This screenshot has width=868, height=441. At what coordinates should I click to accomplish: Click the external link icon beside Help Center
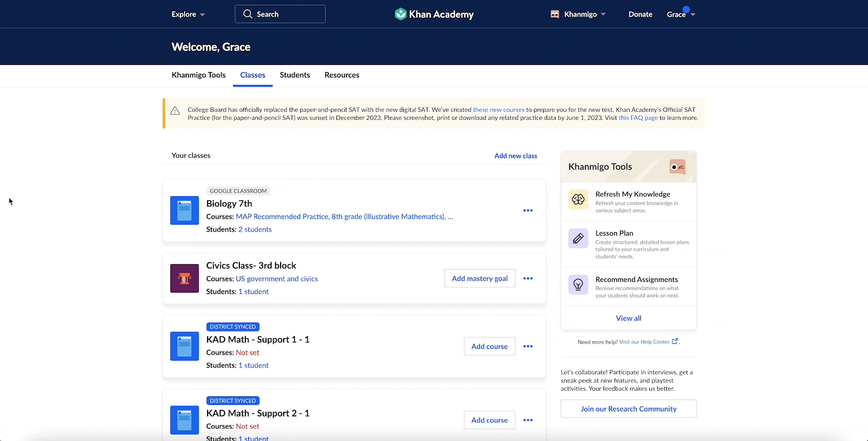point(675,341)
